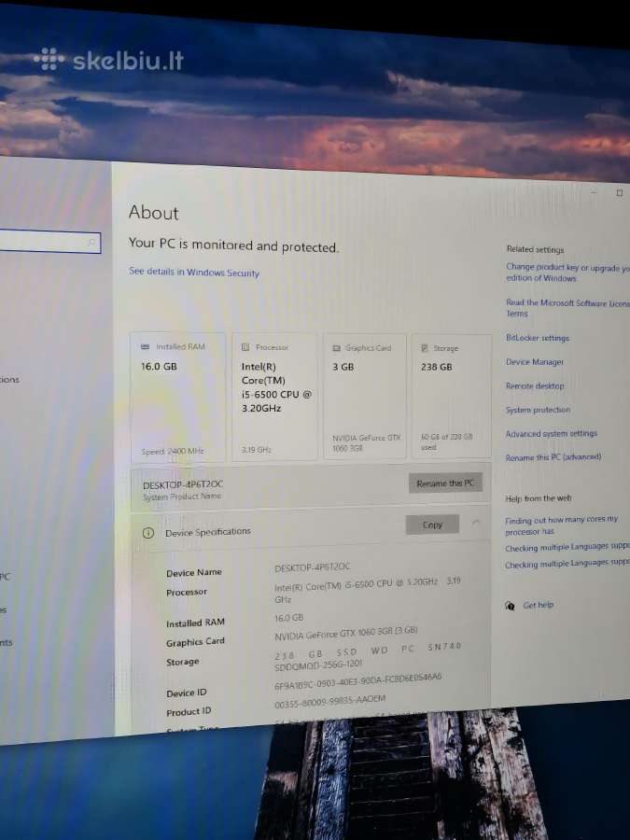Open second Checking multiple Languages support link
The height and width of the screenshot is (840, 630).
pos(567,564)
